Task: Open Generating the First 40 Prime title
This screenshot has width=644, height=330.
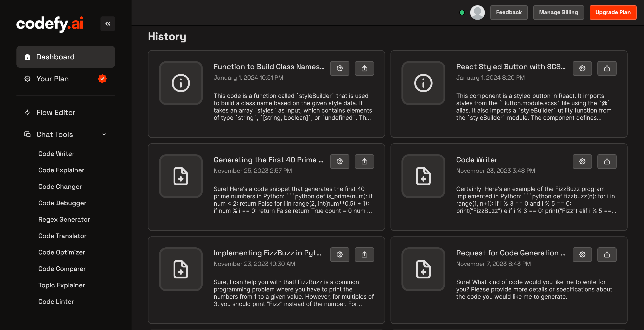Action: (x=269, y=160)
